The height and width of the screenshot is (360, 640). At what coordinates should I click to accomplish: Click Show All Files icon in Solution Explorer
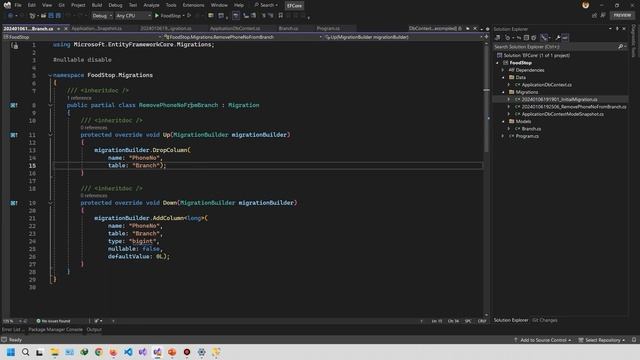[533, 38]
